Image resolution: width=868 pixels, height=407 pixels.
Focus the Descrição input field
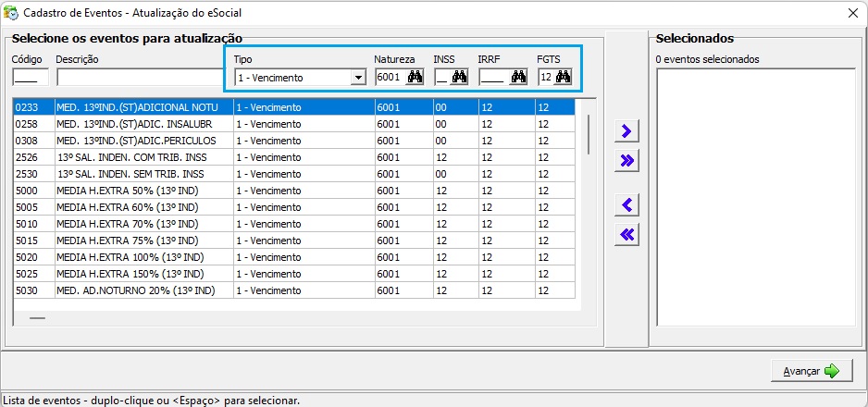coord(140,78)
